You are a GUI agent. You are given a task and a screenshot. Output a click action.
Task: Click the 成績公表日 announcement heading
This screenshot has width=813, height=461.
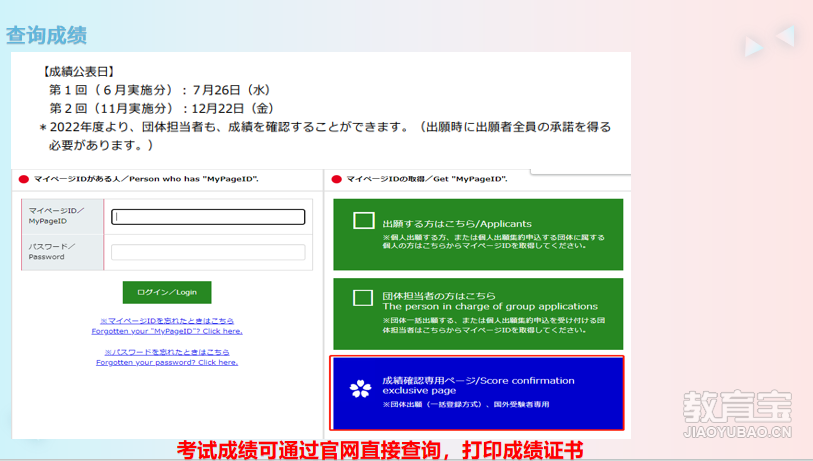(x=79, y=71)
